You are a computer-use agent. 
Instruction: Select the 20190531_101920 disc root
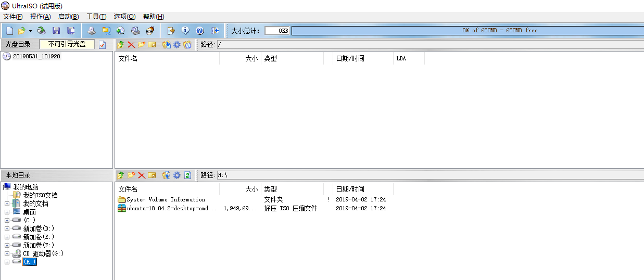click(x=36, y=56)
